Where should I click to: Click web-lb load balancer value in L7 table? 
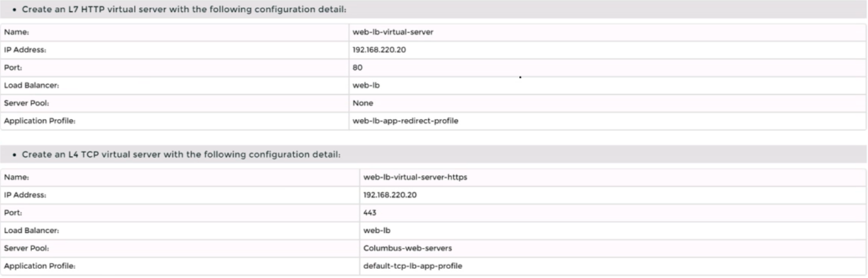366,86
